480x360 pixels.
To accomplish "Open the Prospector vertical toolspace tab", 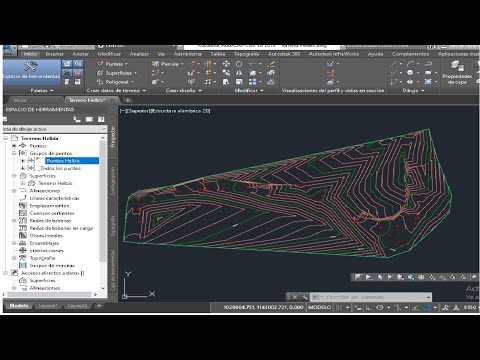I will click(113, 137).
